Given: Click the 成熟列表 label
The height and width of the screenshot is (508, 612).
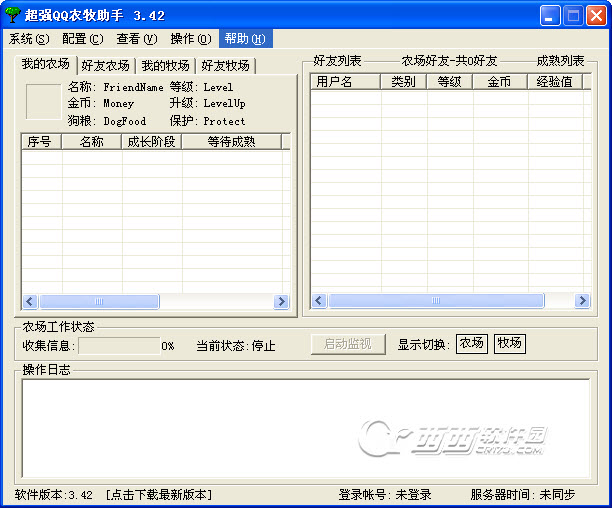Looking at the screenshot, I should pyautogui.click(x=560, y=61).
